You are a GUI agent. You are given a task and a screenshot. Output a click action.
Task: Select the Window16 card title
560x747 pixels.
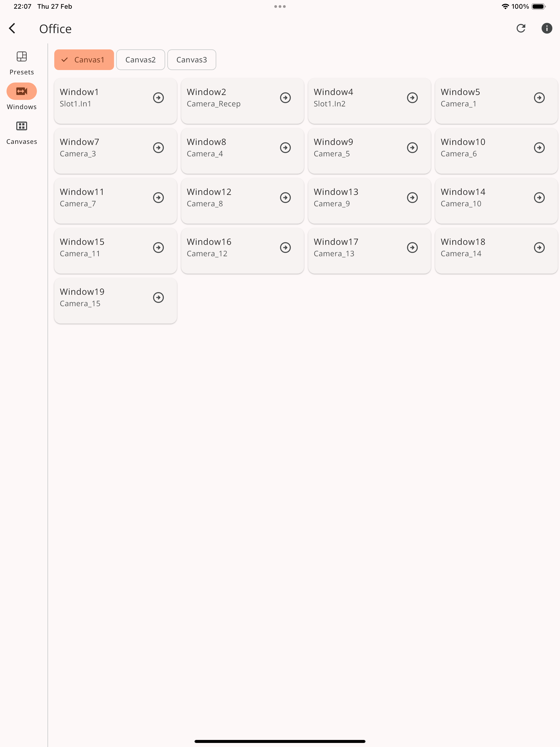tap(209, 242)
